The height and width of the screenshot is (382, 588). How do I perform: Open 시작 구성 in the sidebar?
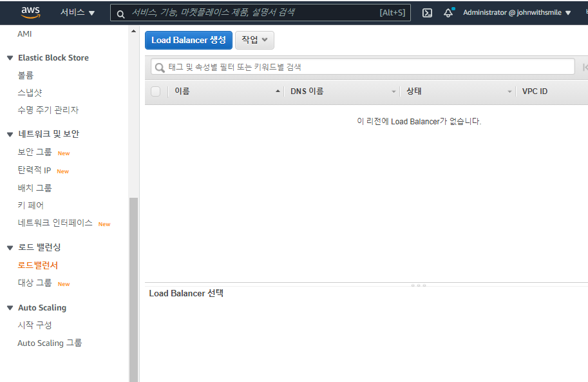coord(35,325)
